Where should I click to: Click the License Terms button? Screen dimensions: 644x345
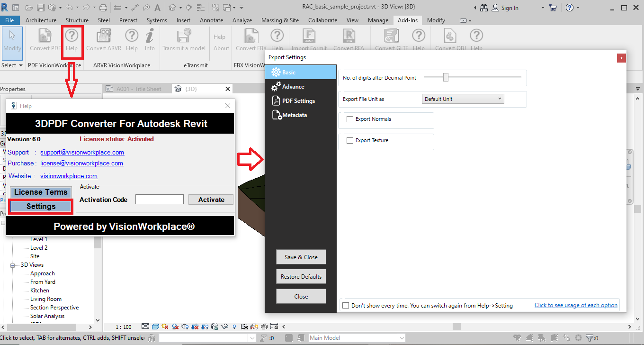41,192
